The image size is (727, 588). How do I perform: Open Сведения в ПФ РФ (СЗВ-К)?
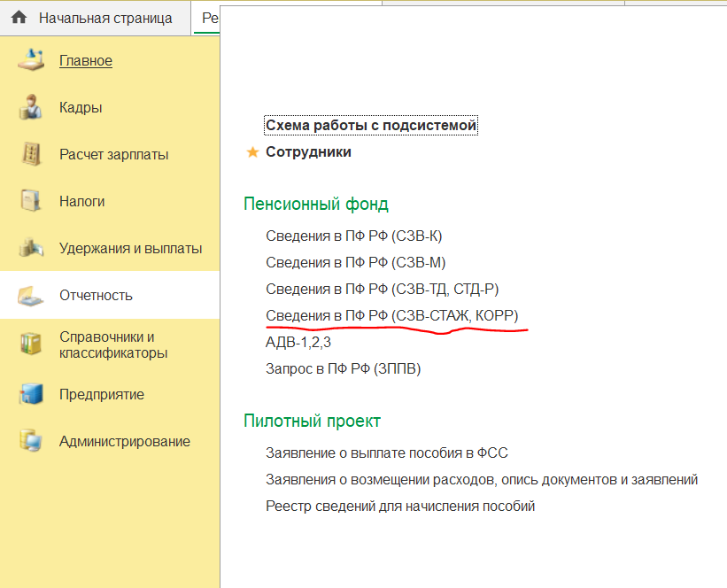click(x=353, y=236)
